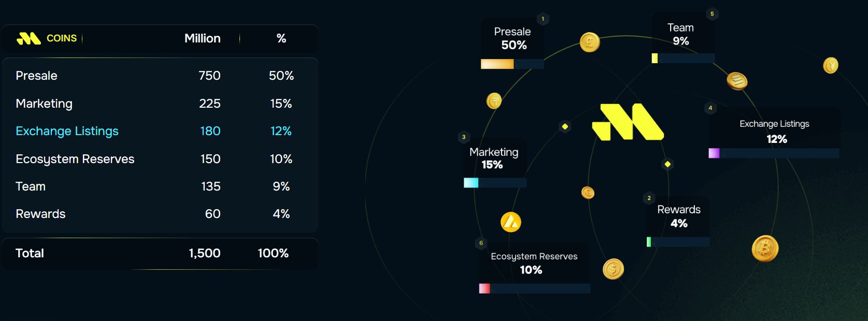Click the yen coin icon

[831, 65]
